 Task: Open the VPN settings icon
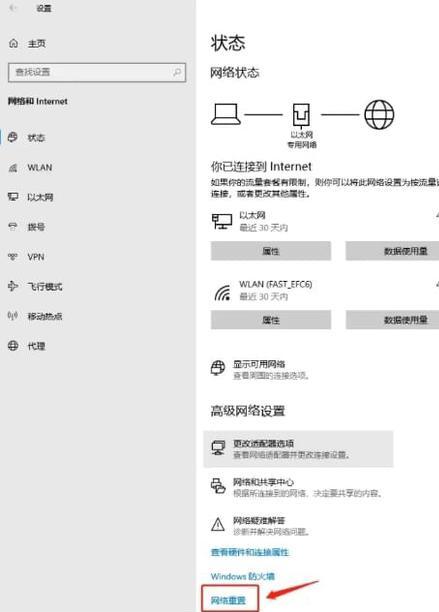(x=13, y=256)
